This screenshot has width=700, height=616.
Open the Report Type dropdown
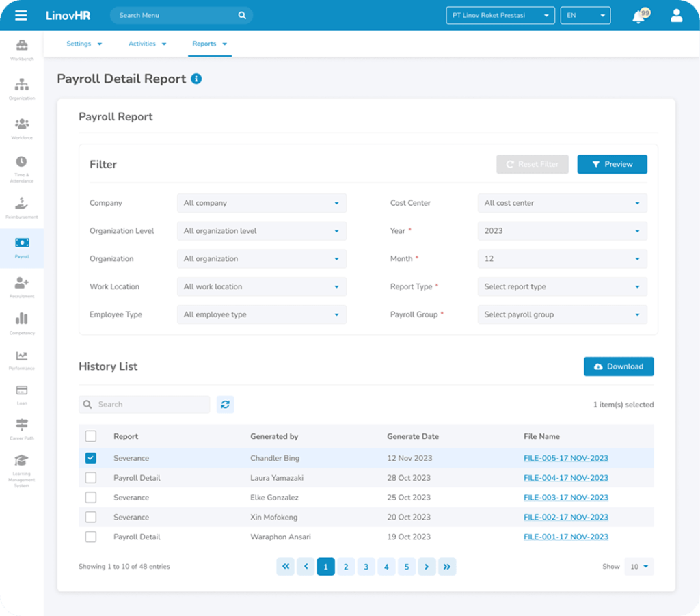point(562,286)
